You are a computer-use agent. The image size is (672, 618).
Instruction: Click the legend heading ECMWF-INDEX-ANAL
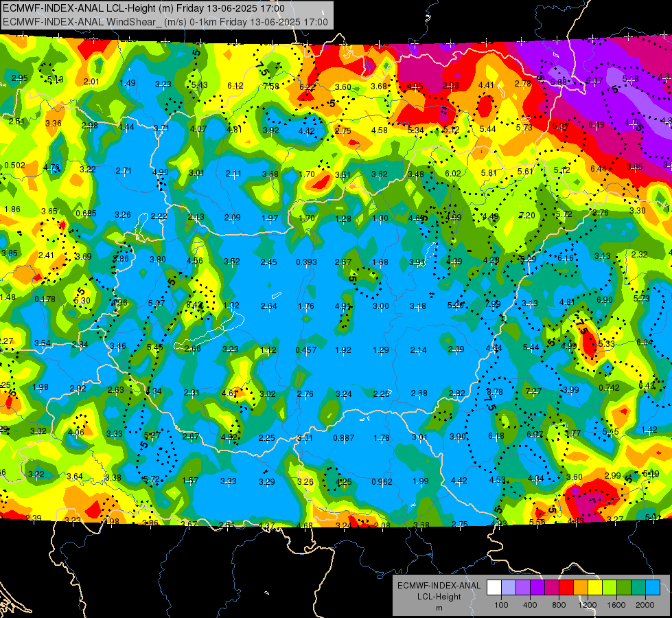pos(439,586)
